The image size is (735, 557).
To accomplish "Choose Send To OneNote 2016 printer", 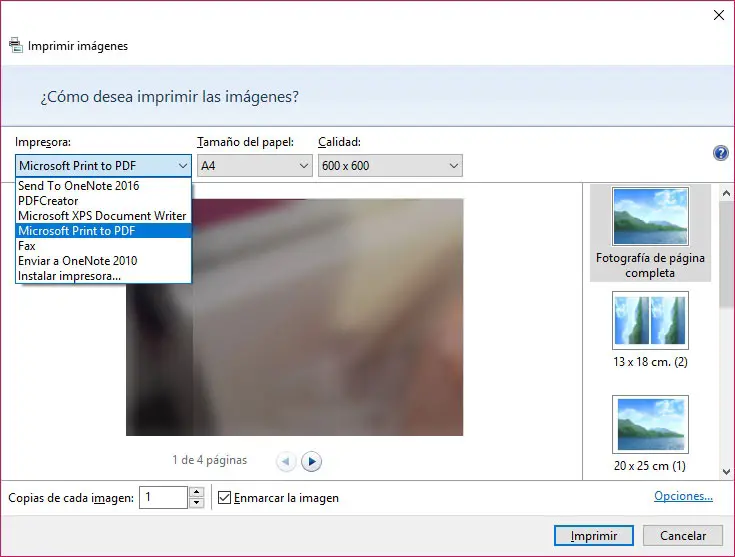I will pyautogui.click(x=104, y=186).
